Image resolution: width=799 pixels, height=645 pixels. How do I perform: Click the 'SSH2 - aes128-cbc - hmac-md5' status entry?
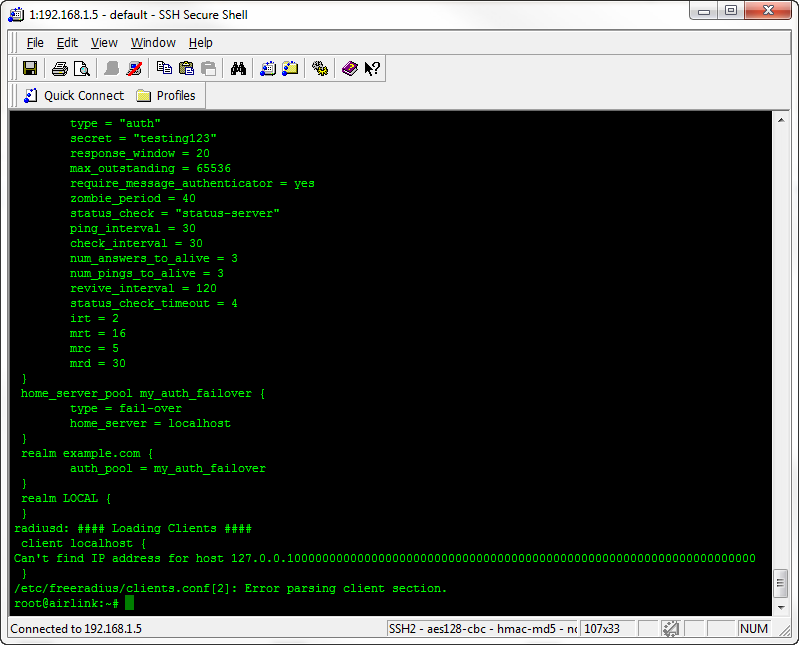pyautogui.click(x=483, y=629)
